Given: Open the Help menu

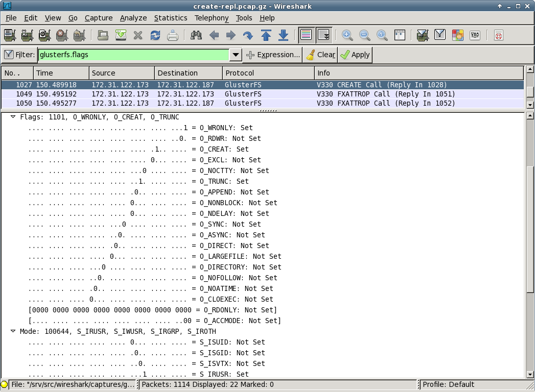Looking at the screenshot, I should point(267,18).
